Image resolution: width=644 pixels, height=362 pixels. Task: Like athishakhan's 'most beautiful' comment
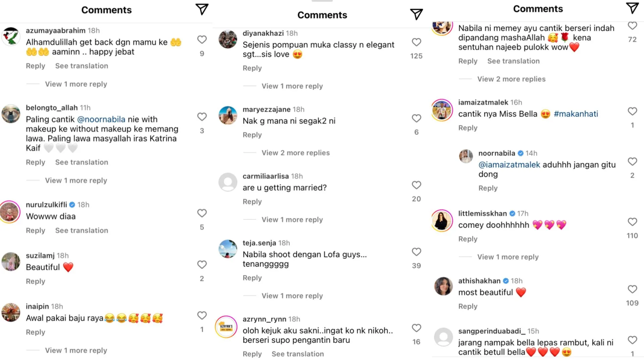pyautogui.click(x=632, y=289)
